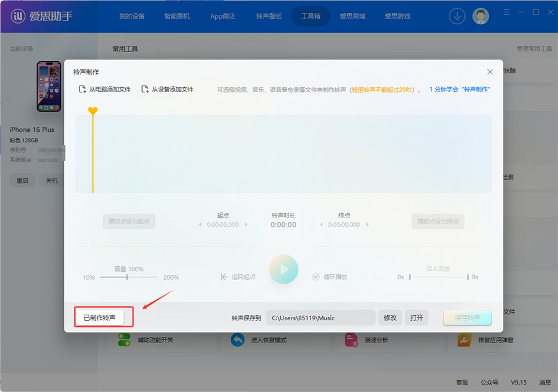
Task: Click 关机 device button
Action: tap(51, 181)
